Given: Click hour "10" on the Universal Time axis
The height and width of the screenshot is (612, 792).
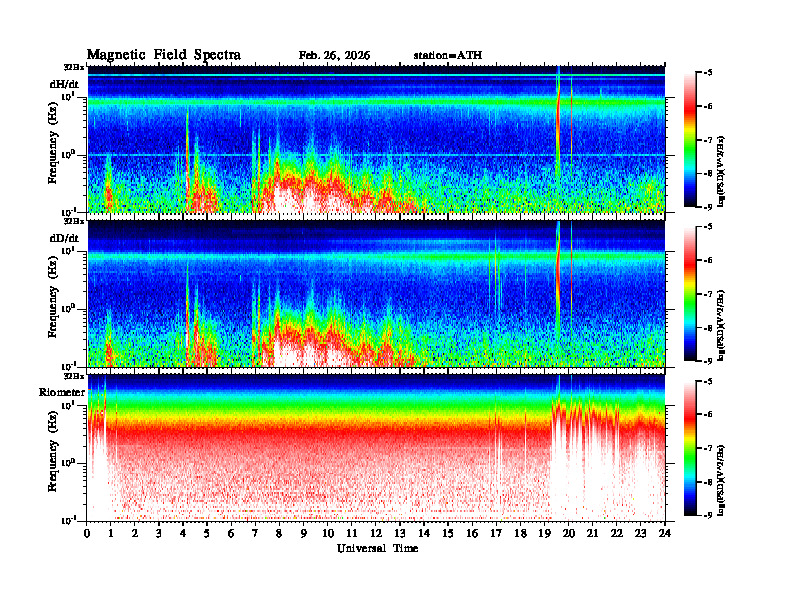Looking at the screenshot, I should 328,534.
